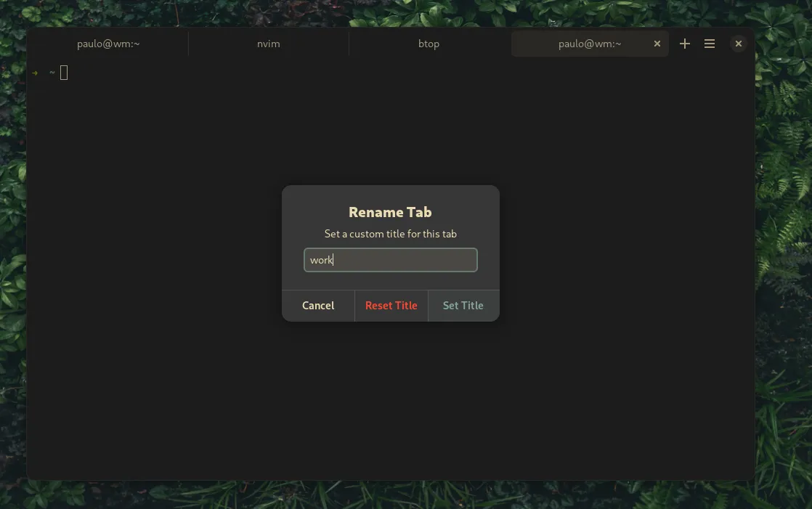
Task: Click the yellow prompt arrow in the terminal
Action: click(35, 73)
